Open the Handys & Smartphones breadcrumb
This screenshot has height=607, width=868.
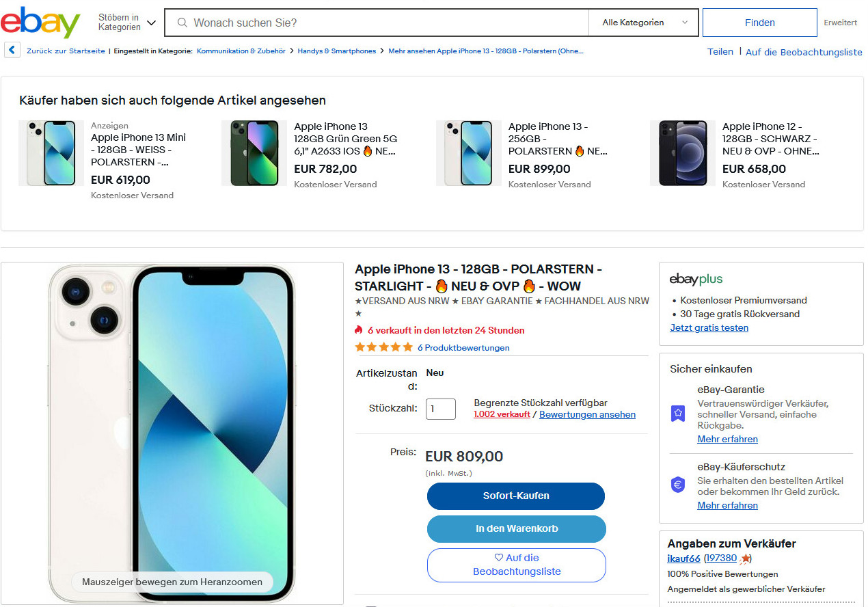pyautogui.click(x=337, y=51)
